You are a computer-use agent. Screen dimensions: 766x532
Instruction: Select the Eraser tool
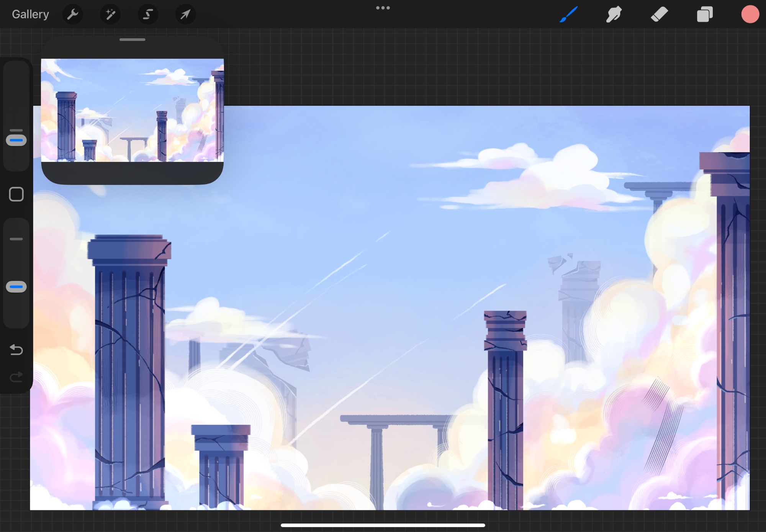click(x=659, y=15)
